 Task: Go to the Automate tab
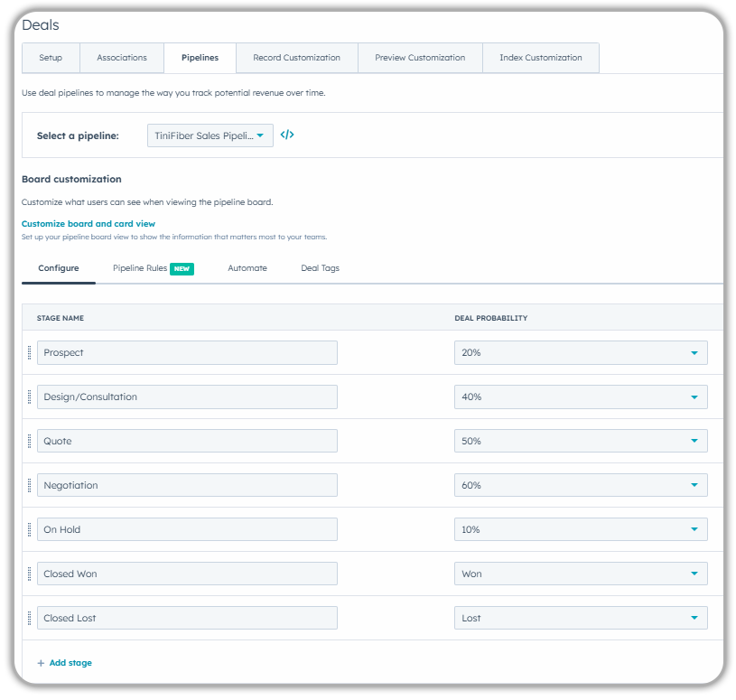(x=247, y=268)
